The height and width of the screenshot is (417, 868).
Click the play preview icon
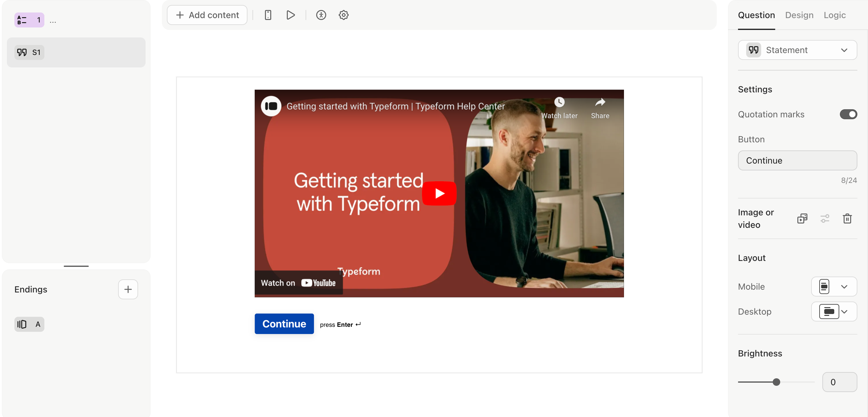pyautogui.click(x=290, y=15)
